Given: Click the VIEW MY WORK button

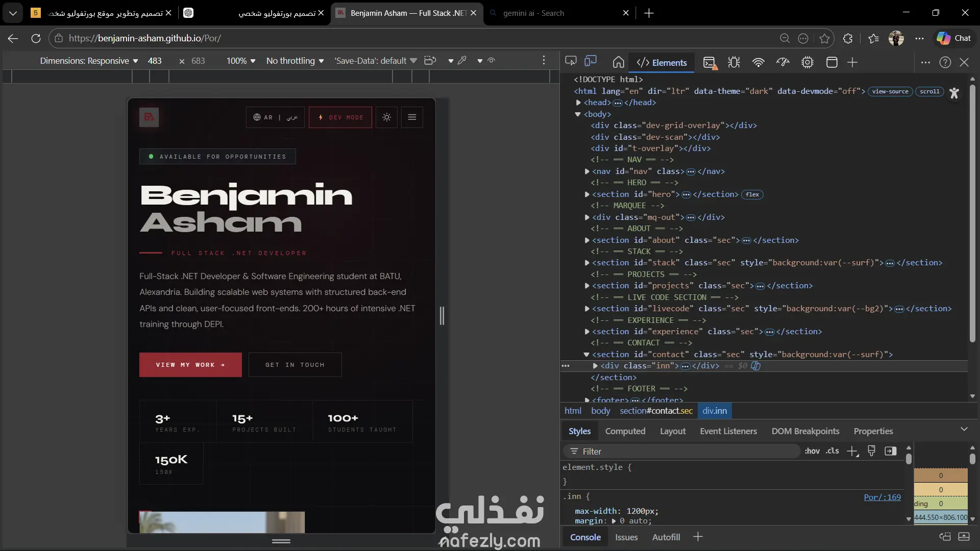Looking at the screenshot, I should coord(190,365).
